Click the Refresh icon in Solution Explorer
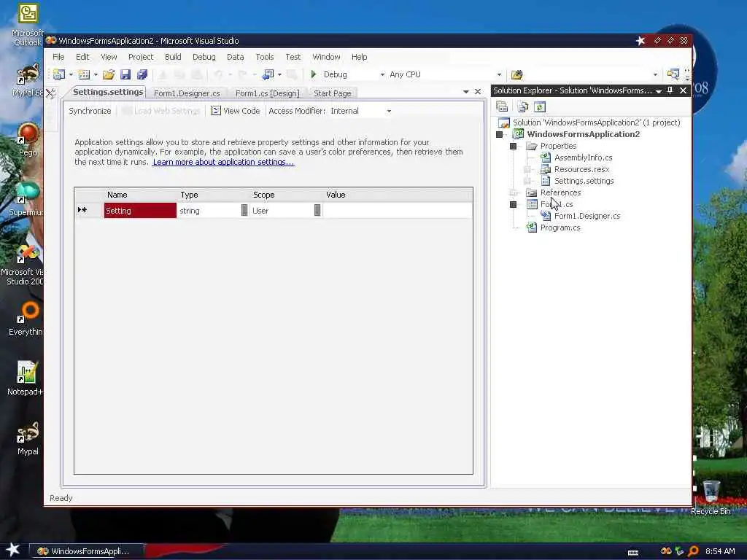747x560 pixels. click(540, 106)
